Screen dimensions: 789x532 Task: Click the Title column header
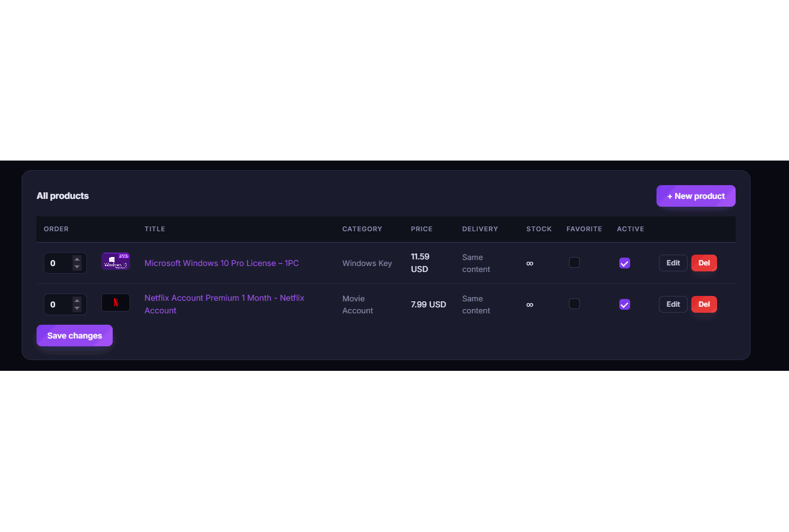click(155, 229)
